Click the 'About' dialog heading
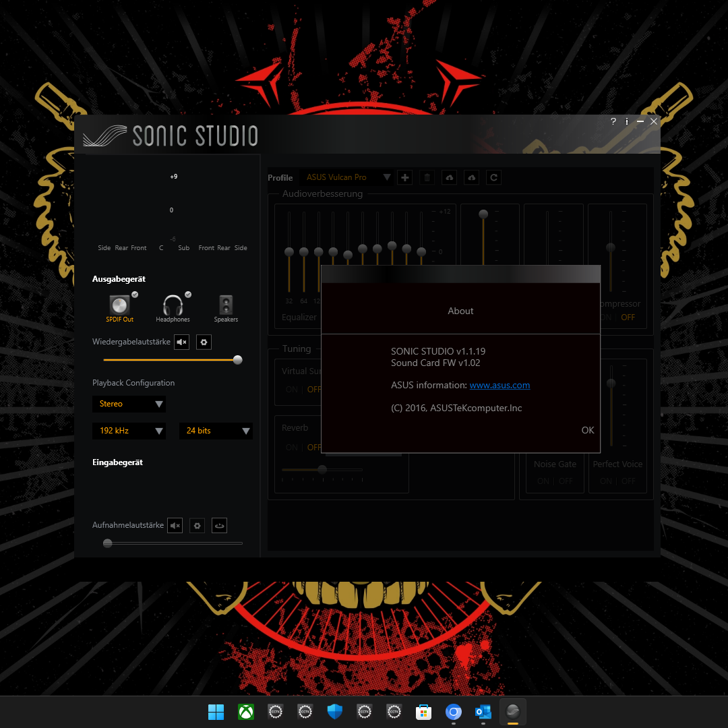Image resolution: width=728 pixels, height=728 pixels. (460, 311)
